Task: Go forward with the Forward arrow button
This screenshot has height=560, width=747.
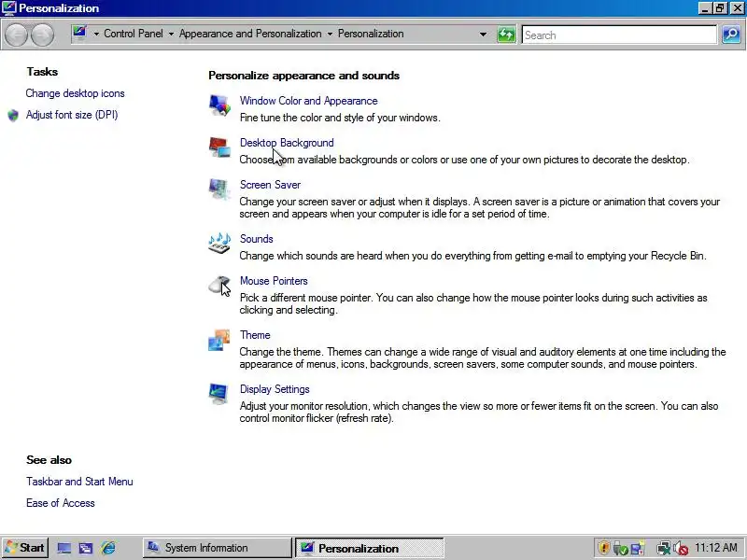Action: (42, 35)
